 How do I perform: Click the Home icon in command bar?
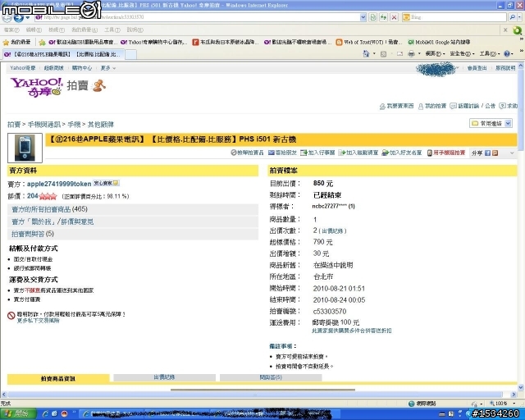(x=366, y=53)
